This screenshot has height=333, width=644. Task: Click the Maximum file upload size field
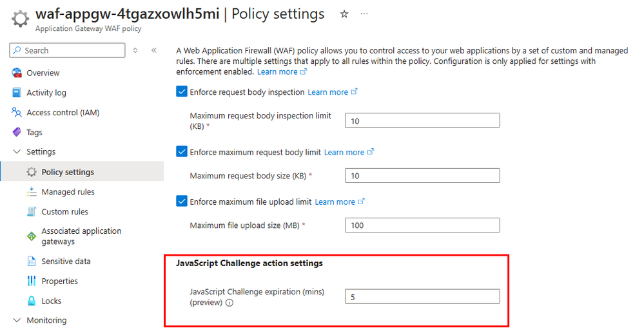(x=422, y=225)
